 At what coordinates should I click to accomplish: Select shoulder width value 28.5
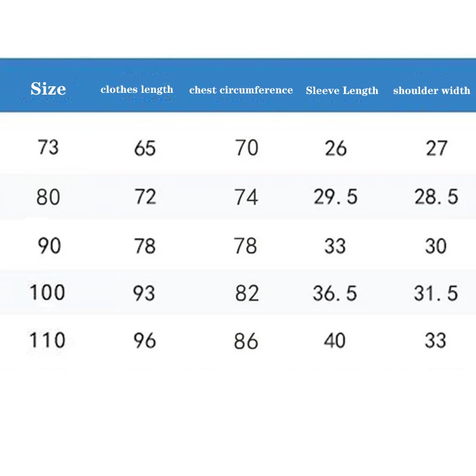point(436,197)
